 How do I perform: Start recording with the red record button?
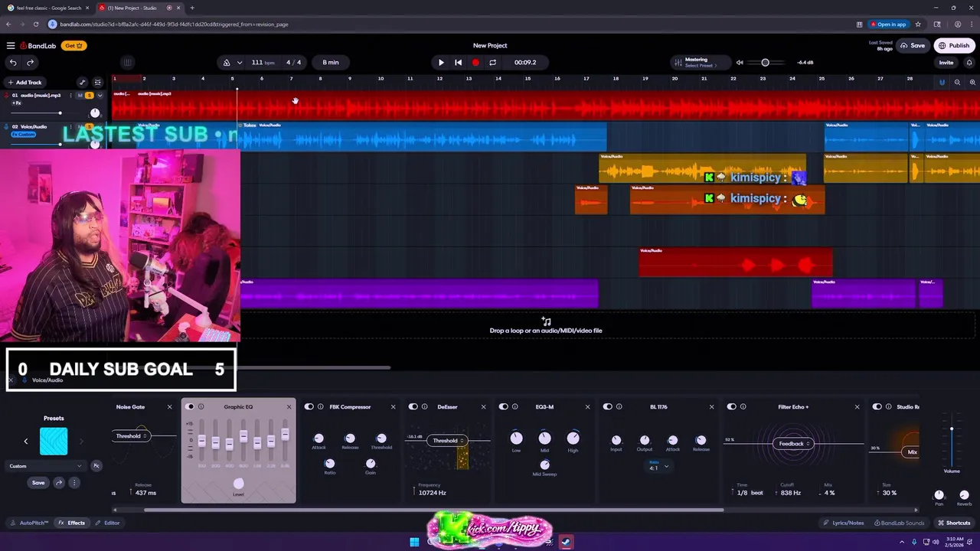(x=475, y=63)
